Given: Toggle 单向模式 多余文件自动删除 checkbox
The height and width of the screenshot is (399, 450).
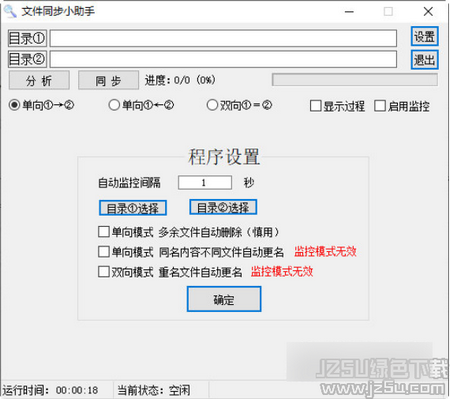Looking at the screenshot, I should tap(189, 232).
